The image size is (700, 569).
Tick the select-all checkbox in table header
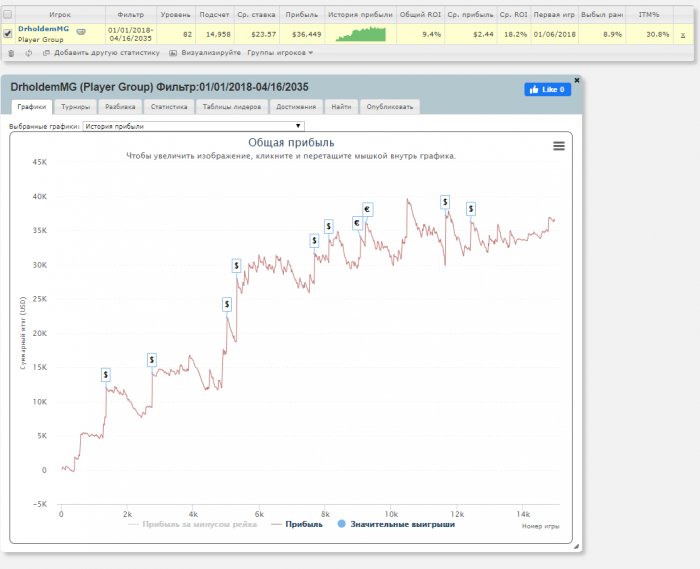[x=8, y=15]
